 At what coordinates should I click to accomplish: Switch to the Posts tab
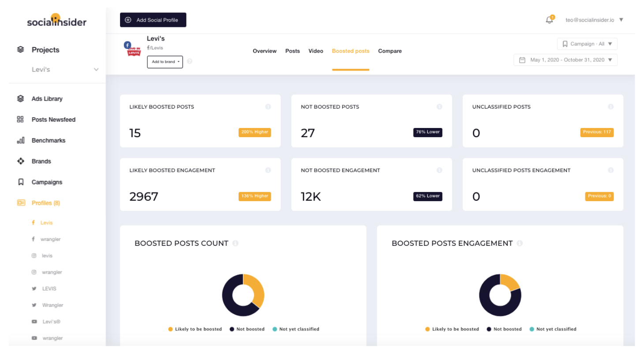[x=292, y=51]
